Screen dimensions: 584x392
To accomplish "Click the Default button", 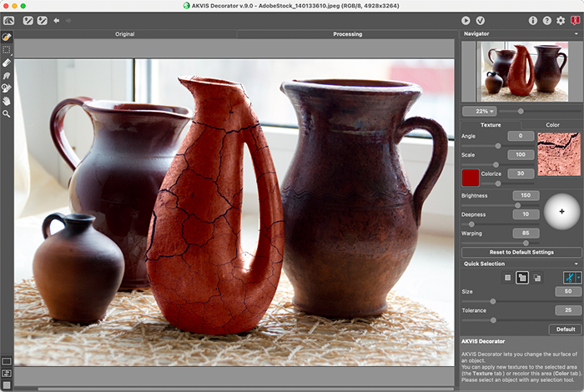I will (565, 329).
